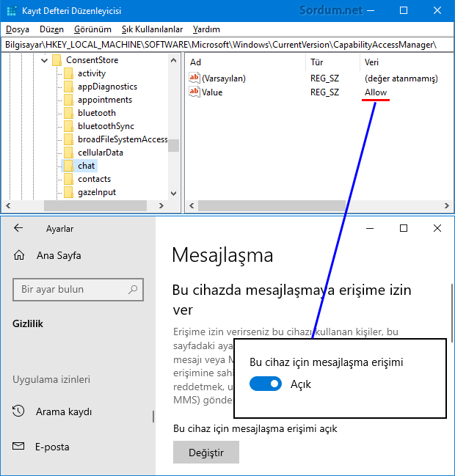Screen dimensions: 455x476
Task: Click the registry path address bar
Action: tap(227, 45)
